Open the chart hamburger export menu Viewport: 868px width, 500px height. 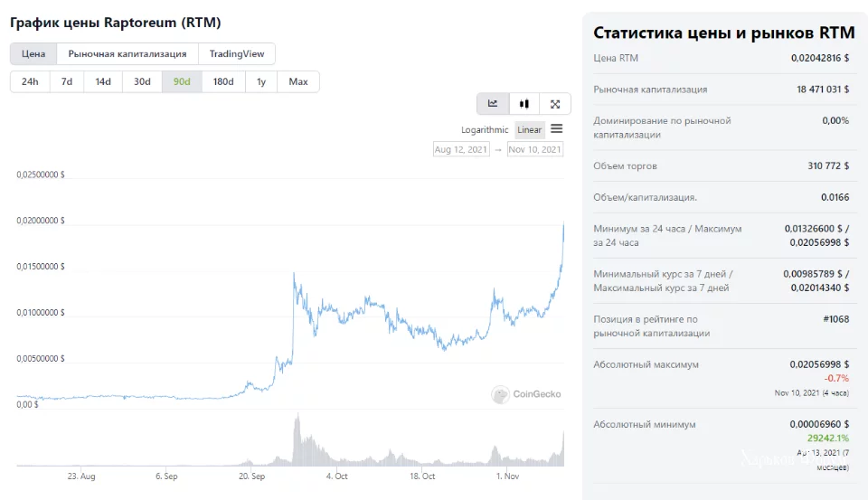pyautogui.click(x=556, y=129)
